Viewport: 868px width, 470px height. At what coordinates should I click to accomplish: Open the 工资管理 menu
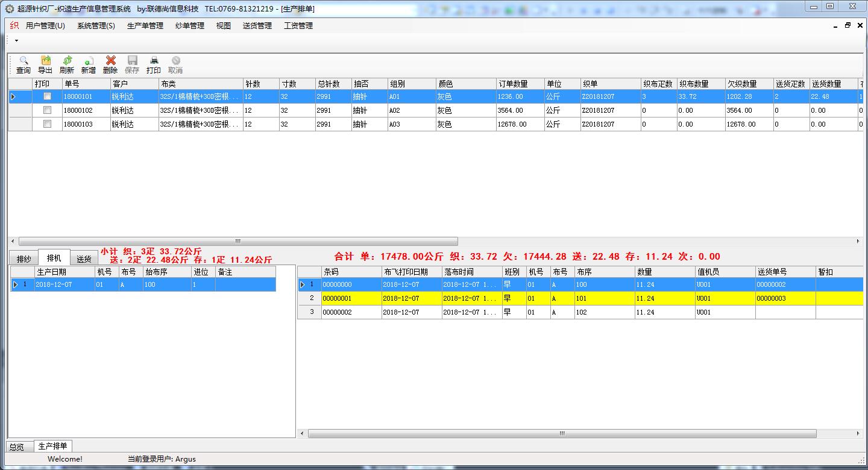[x=298, y=25]
